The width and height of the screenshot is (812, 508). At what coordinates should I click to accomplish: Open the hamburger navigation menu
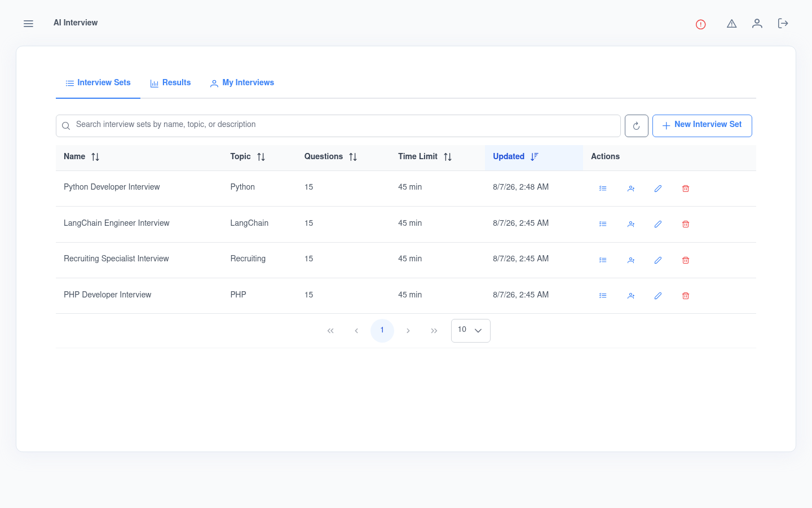(28, 24)
